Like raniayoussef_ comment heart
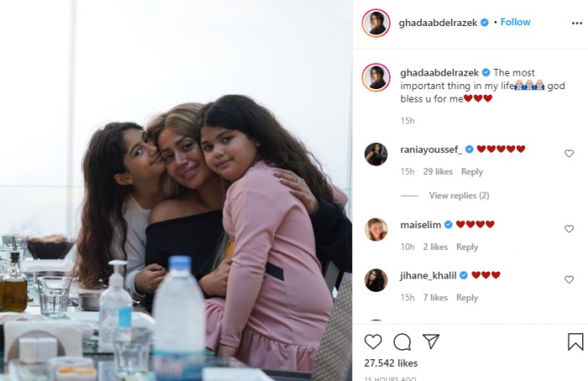This screenshot has height=381, width=588. click(569, 153)
